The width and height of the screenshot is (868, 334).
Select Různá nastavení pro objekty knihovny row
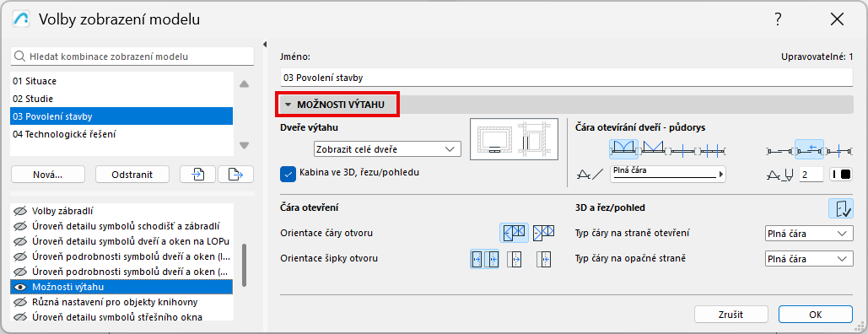(121, 302)
